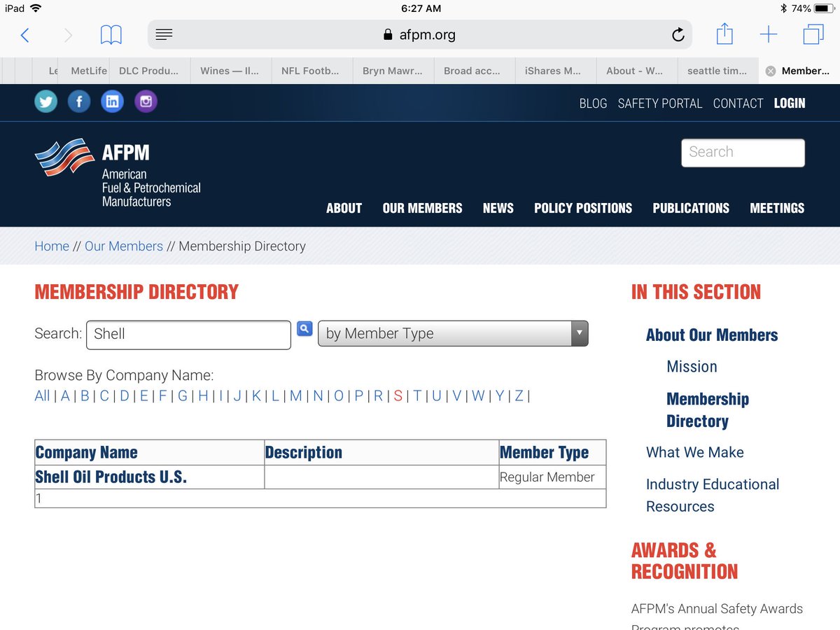Browse companies starting with A
This screenshot has width=840, height=630.
[x=65, y=395]
